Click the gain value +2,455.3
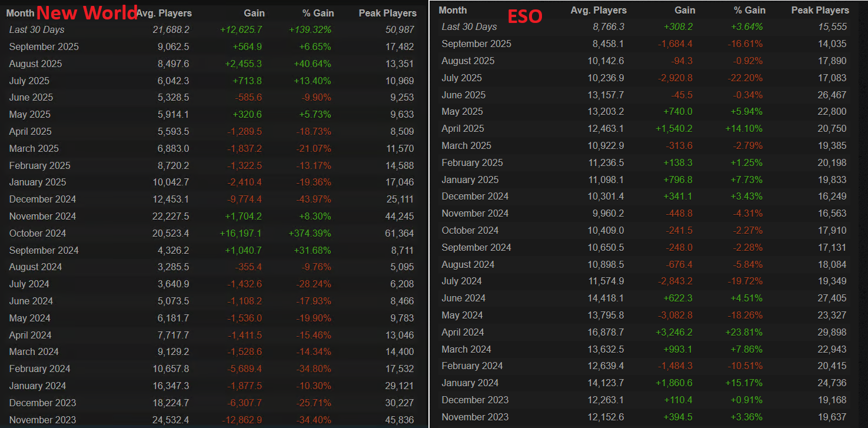The width and height of the screenshot is (868, 428). [243, 64]
